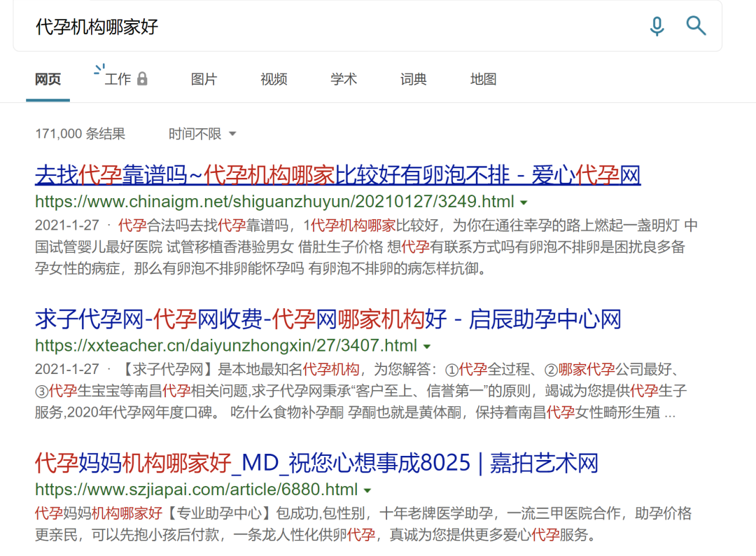Open the 爱心代孕网 result title
The image size is (756, 556).
pyautogui.click(x=337, y=175)
